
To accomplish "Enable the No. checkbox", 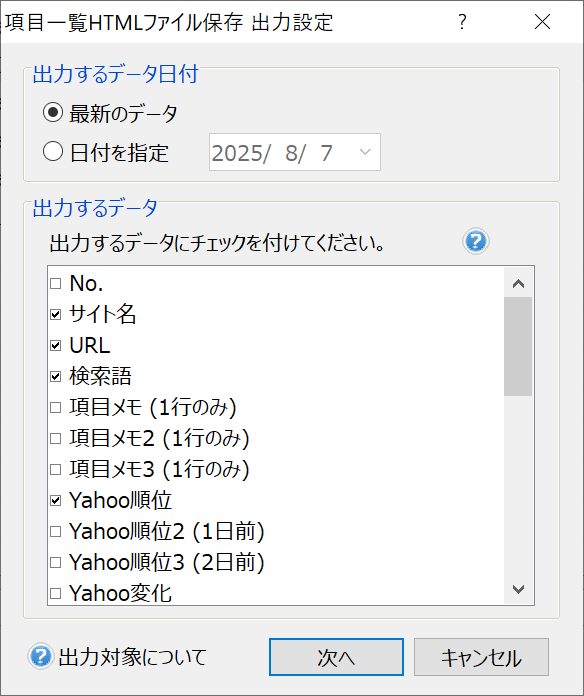I will (55, 283).
